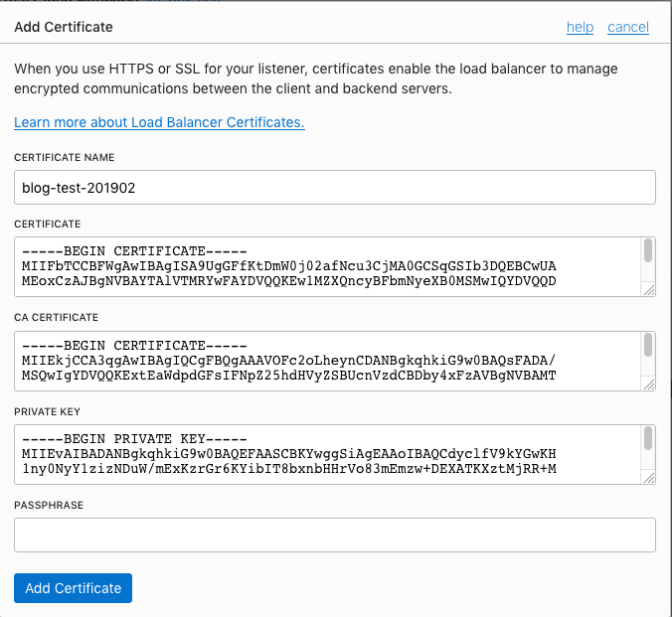Open the help link in the dialog header
672x617 pixels.
point(580,27)
